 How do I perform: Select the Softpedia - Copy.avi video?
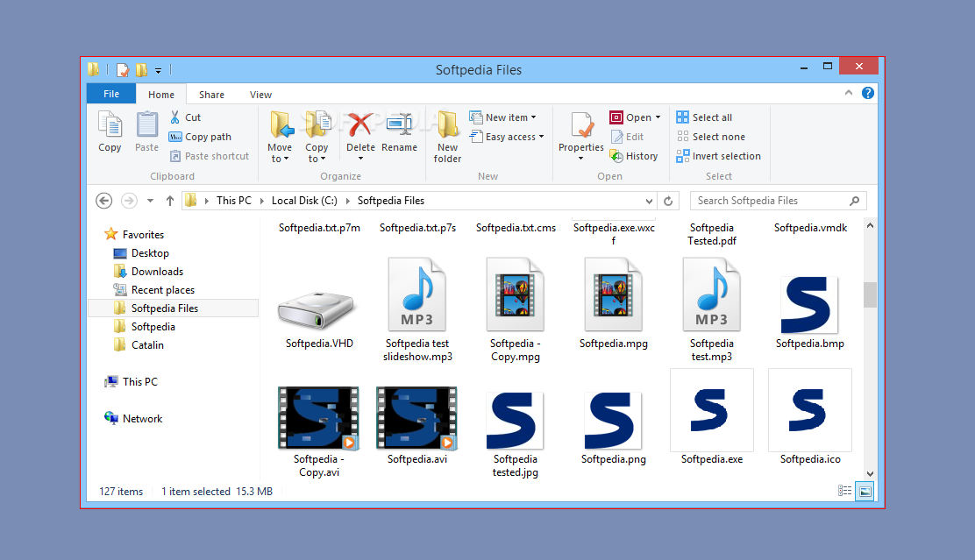coord(319,432)
